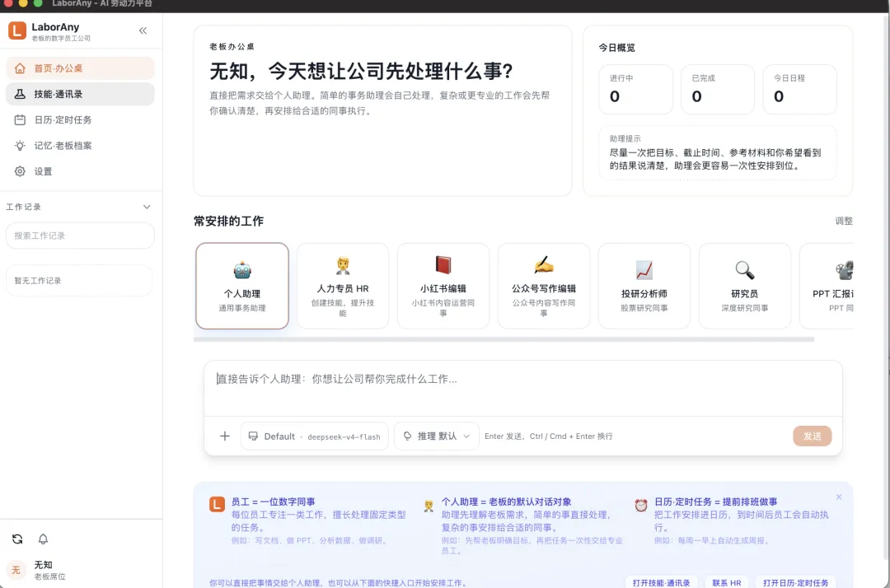Click 联系 HR button
The image size is (890, 588).
coord(727,582)
